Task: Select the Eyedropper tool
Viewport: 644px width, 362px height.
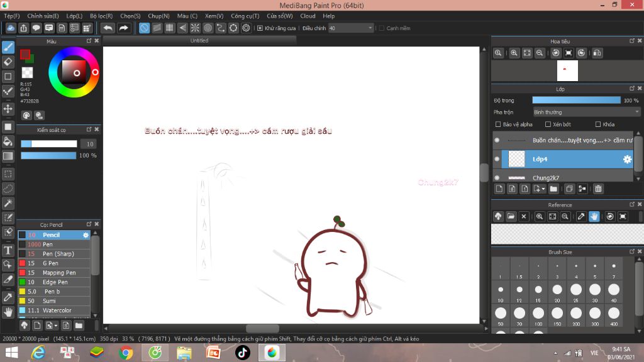Action: point(8,297)
